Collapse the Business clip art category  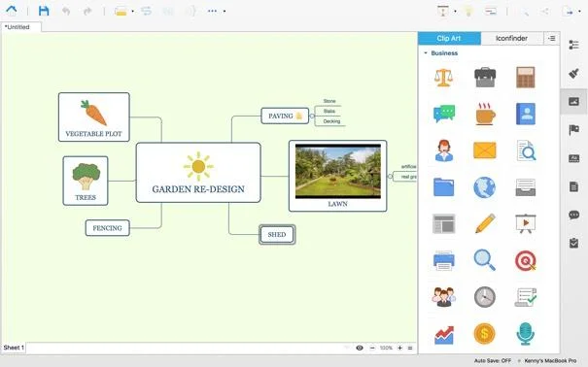pos(426,53)
